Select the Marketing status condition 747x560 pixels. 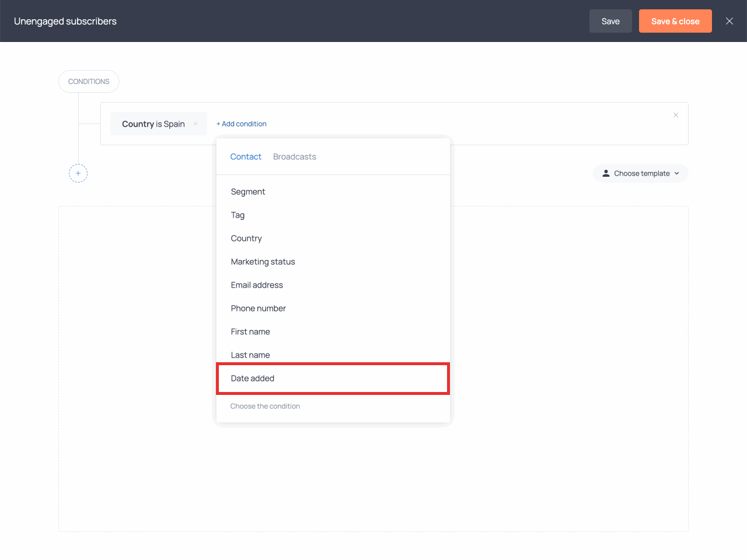point(263,262)
